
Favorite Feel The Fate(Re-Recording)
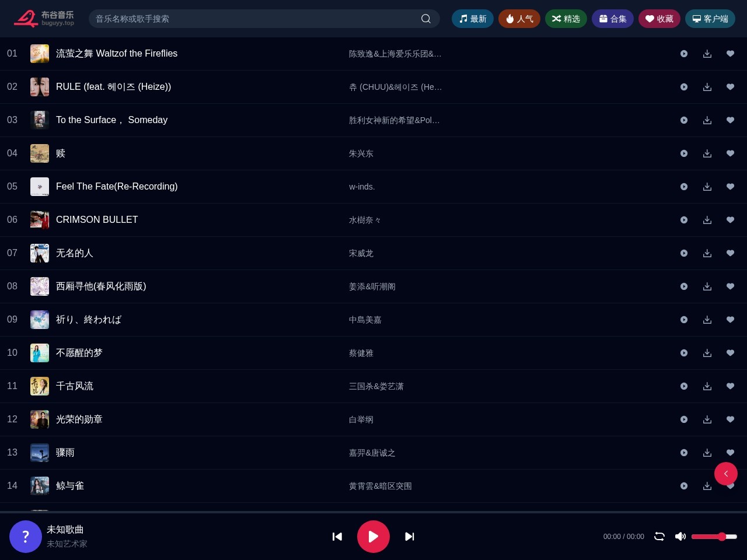tap(730, 187)
